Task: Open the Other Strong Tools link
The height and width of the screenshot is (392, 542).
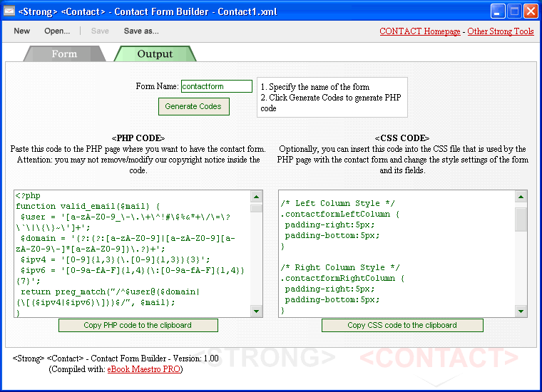Action: point(501,31)
